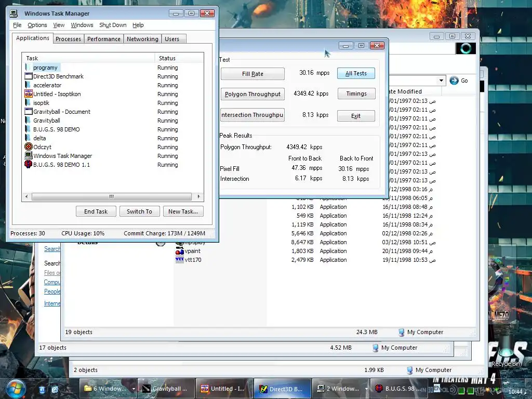Expand the Explorer address bar dropdown
The width and height of the screenshot is (532, 399).
click(x=441, y=81)
